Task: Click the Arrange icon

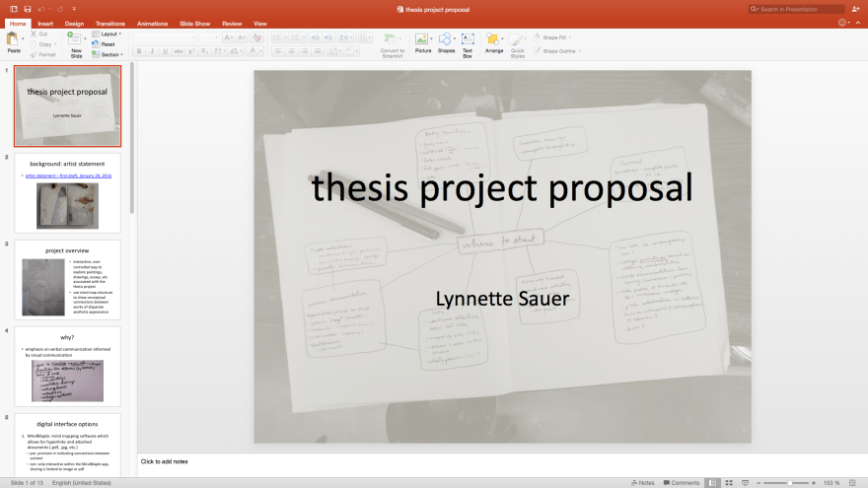Action: pyautogui.click(x=492, y=38)
